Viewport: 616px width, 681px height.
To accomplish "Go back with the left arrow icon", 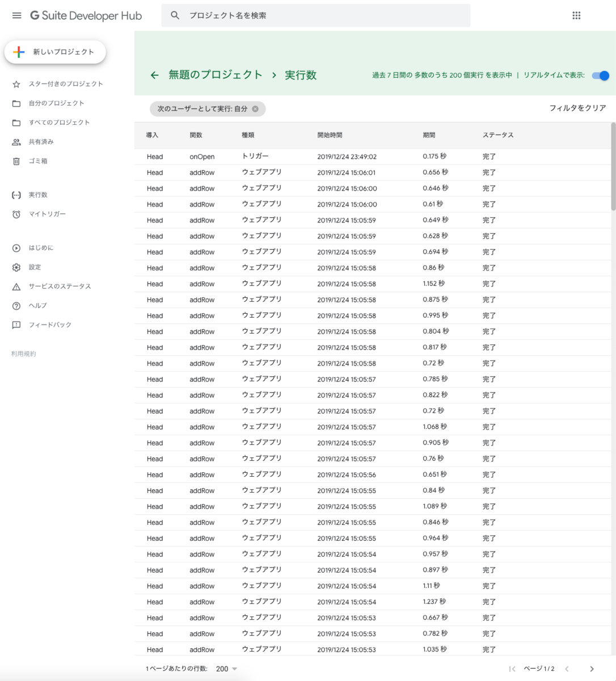I will pos(154,75).
